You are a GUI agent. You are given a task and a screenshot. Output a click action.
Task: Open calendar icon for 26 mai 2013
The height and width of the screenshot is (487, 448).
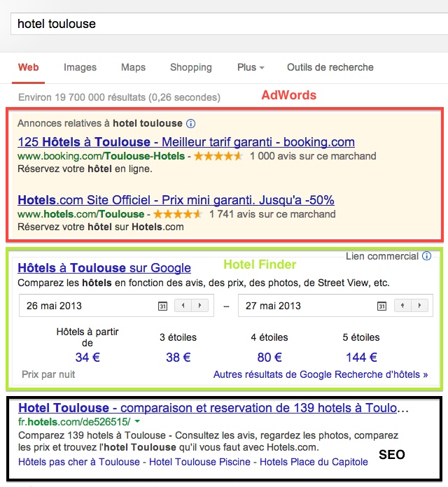point(163,306)
